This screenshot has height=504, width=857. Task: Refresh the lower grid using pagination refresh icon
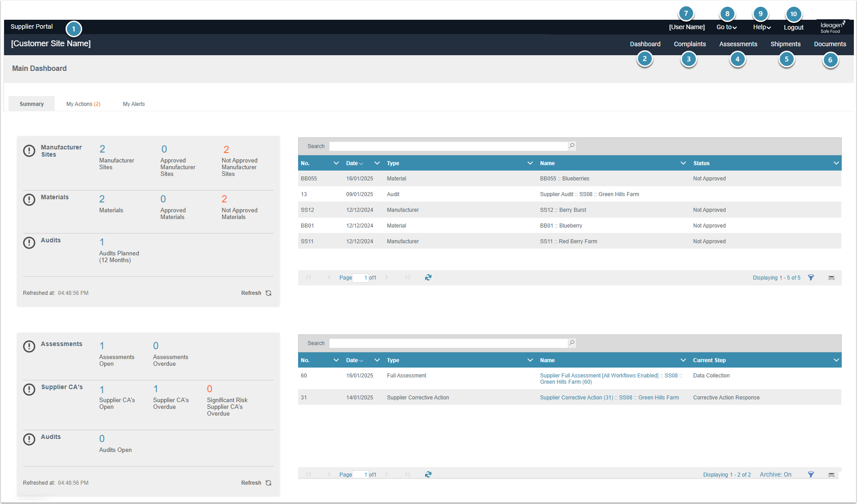[428, 475]
